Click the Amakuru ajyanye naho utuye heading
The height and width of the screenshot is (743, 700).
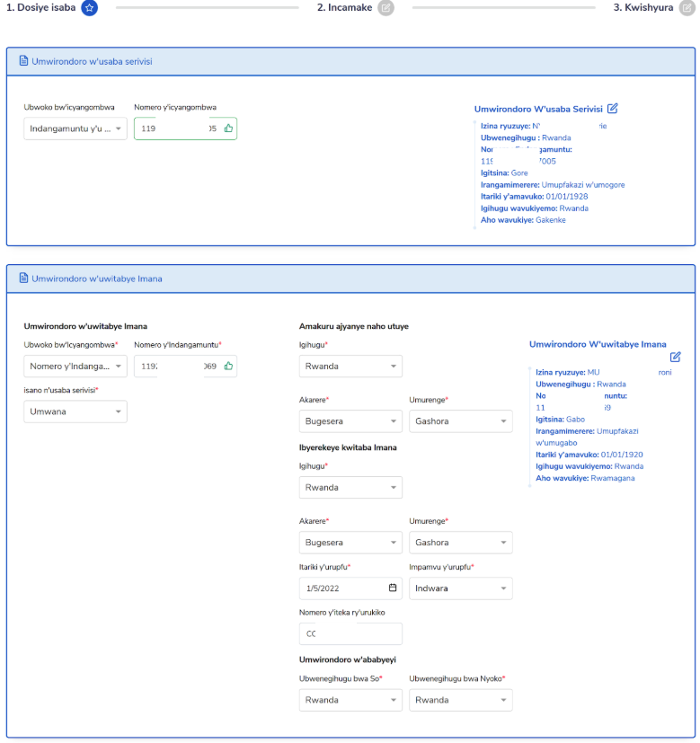(x=353, y=326)
